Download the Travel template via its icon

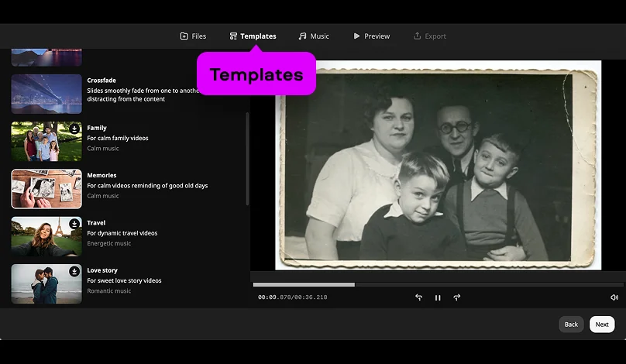74,224
